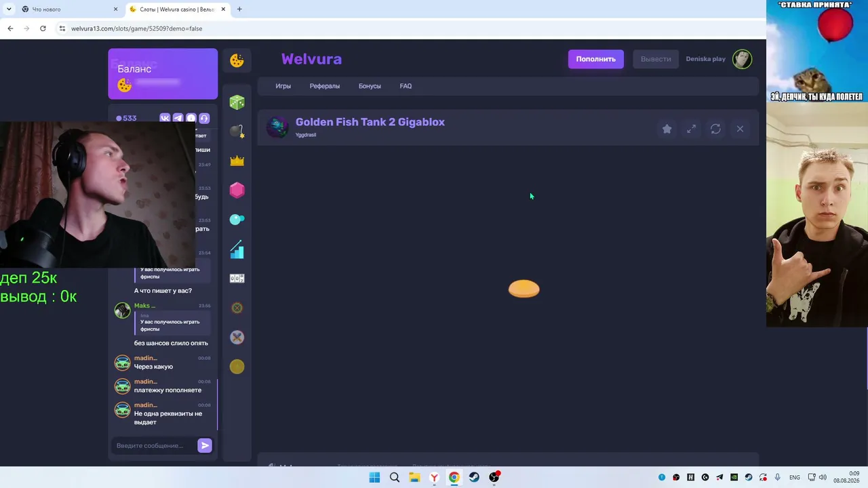
Task: Open the roulette wheel game icon
Action: pos(237,308)
